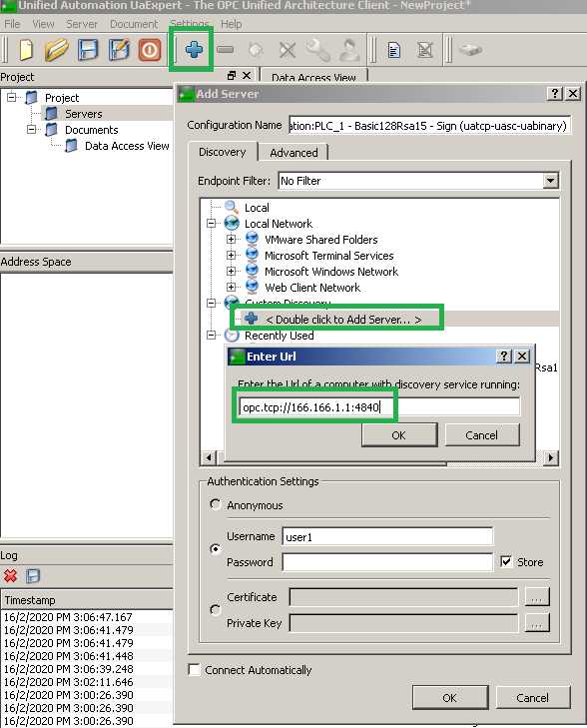This screenshot has width=587, height=728.
Task: Save the project with the floppy disk icon
Action: [x=88, y=50]
